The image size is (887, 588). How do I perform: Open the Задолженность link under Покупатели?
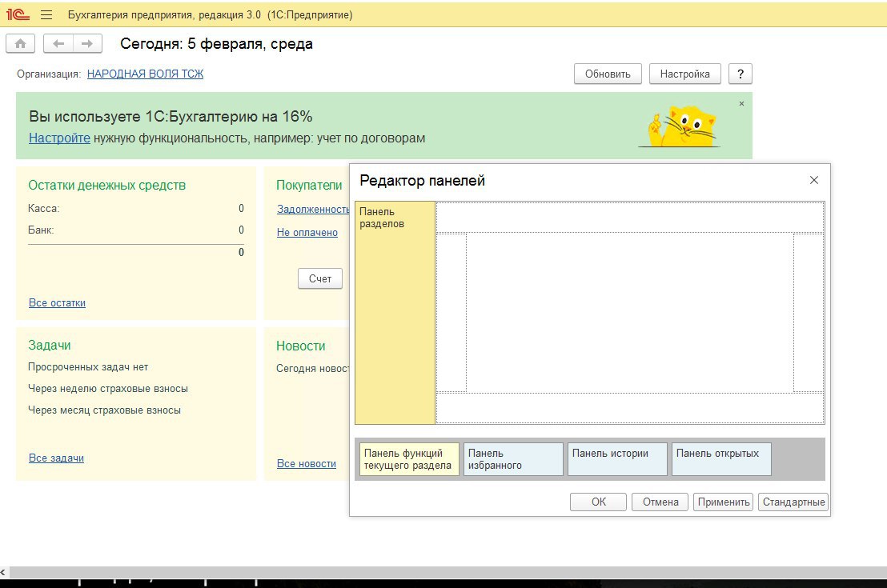(313, 209)
